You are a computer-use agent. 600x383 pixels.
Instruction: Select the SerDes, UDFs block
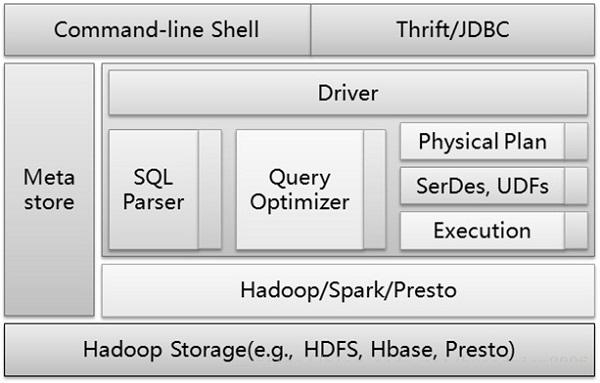pos(482,186)
